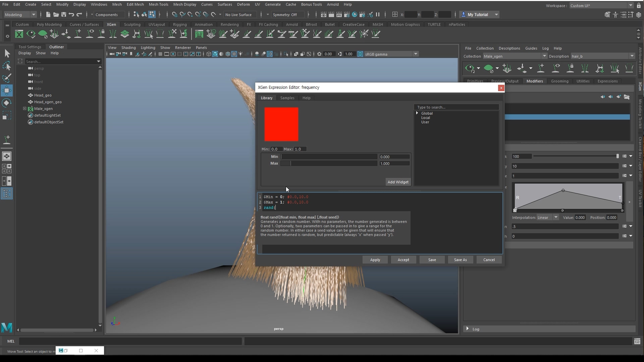Open the Mesh Tools menu
644x362 pixels.
coord(158,4)
